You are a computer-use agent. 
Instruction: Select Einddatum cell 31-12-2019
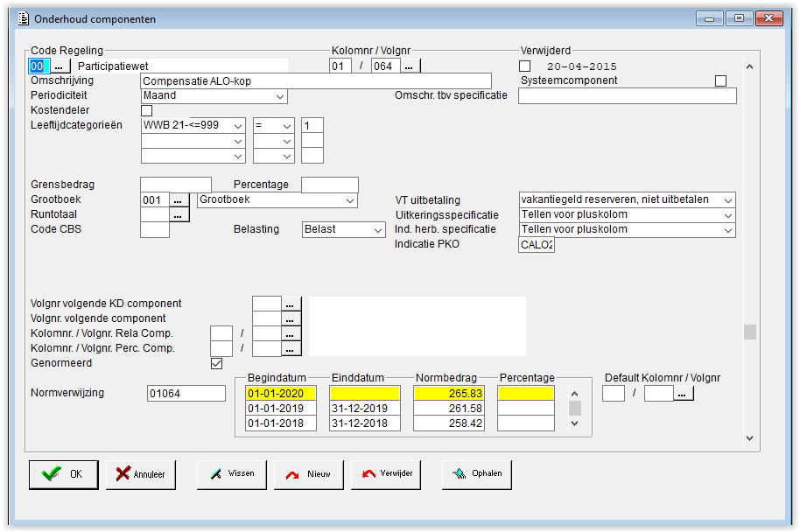(365, 408)
